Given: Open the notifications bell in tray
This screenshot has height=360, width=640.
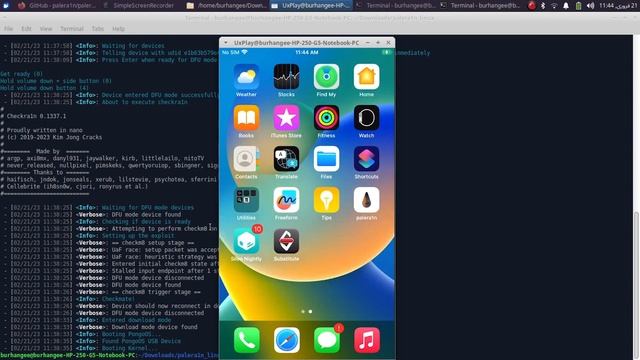Looking at the screenshot, I should pos(566,5).
